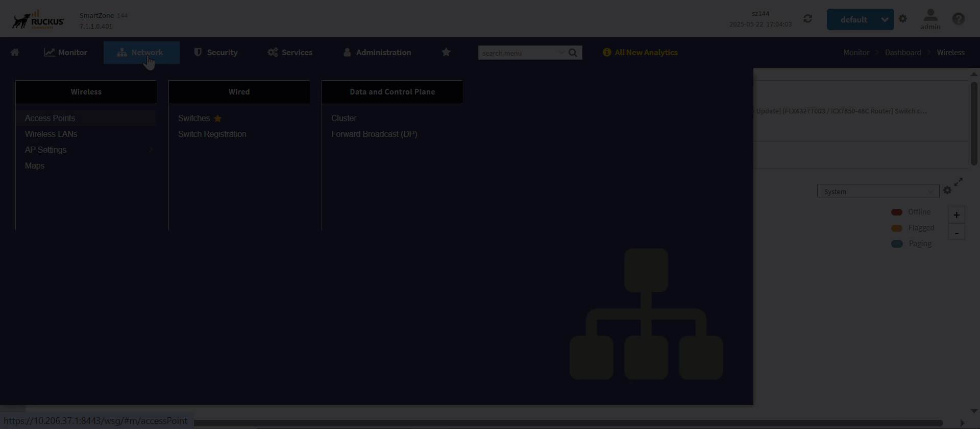Open the System selector dropdown
Image resolution: width=980 pixels, height=429 pixels.
878,192
